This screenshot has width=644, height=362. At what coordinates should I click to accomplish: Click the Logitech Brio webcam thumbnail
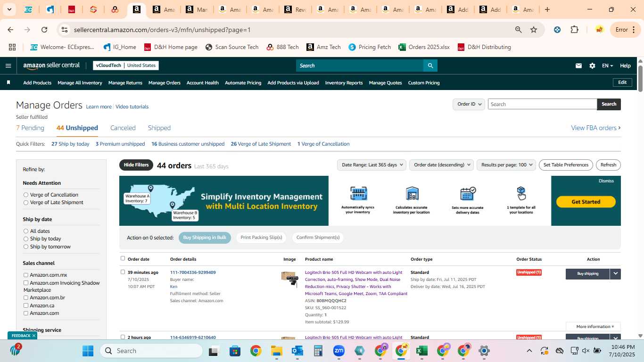tap(289, 279)
